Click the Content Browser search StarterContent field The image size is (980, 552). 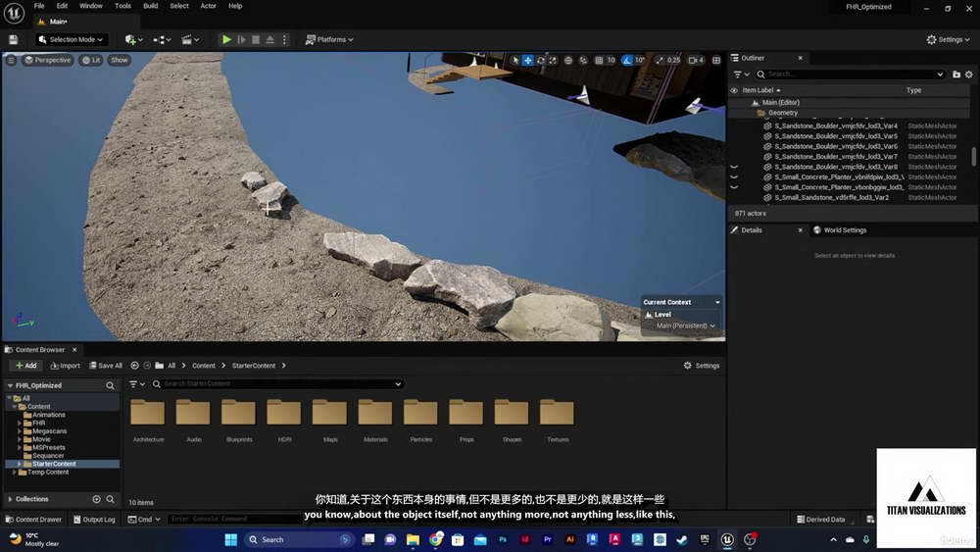click(277, 383)
